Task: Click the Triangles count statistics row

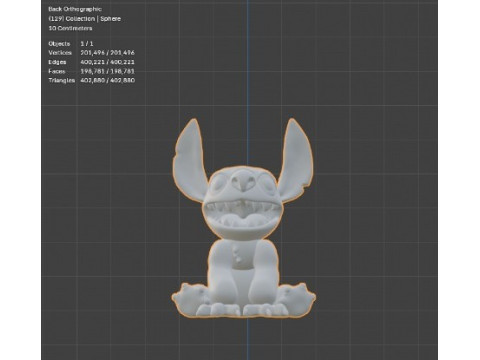Action: 92,80
